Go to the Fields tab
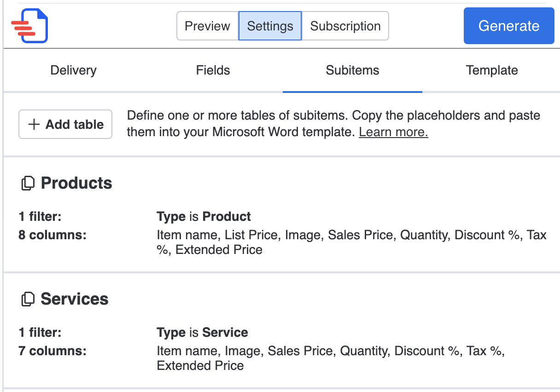The height and width of the screenshot is (392, 560). point(213,70)
